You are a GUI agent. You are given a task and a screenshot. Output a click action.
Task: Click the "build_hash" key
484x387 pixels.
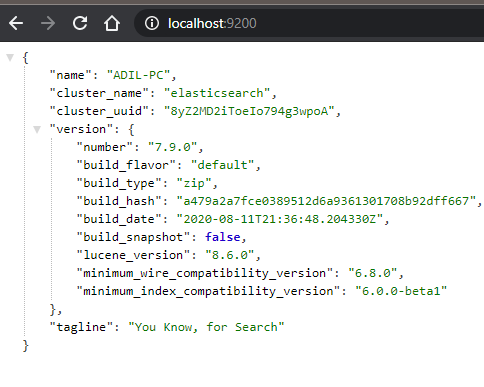(119, 201)
